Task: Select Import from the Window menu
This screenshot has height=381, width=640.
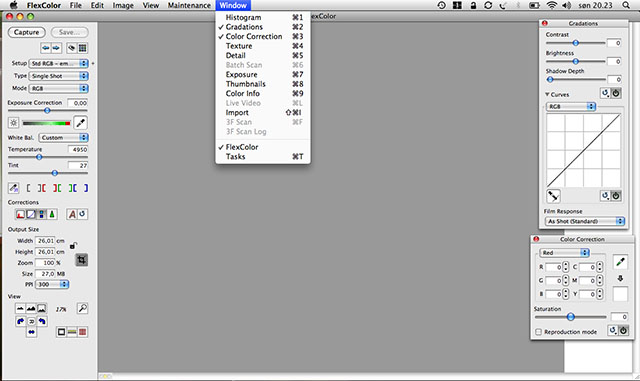Action: (263, 112)
